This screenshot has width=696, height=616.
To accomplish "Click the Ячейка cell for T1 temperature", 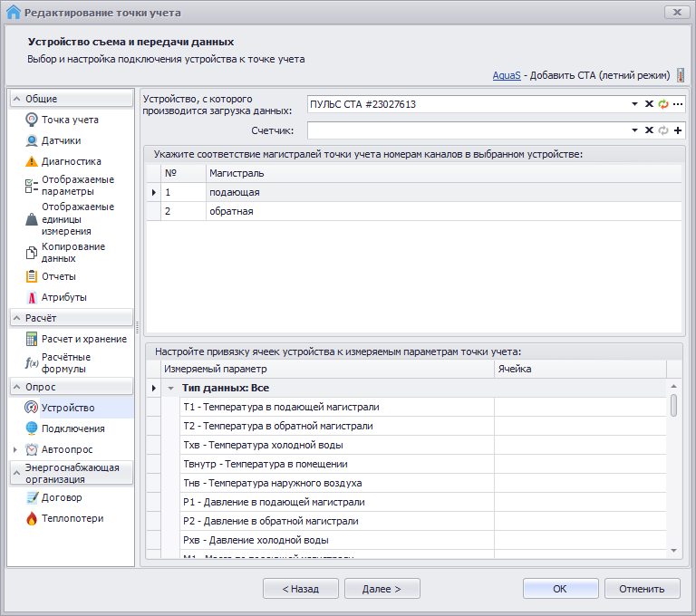I will point(580,407).
